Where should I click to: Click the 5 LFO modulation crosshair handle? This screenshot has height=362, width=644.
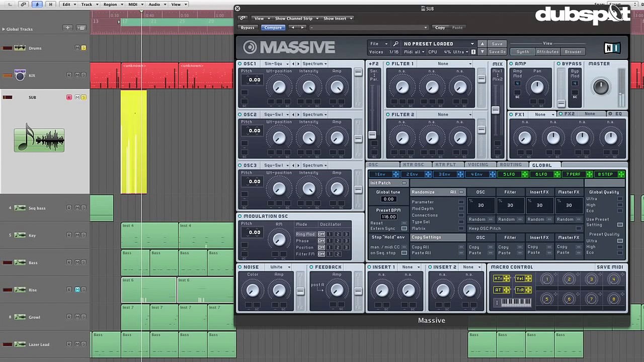(525, 174)
